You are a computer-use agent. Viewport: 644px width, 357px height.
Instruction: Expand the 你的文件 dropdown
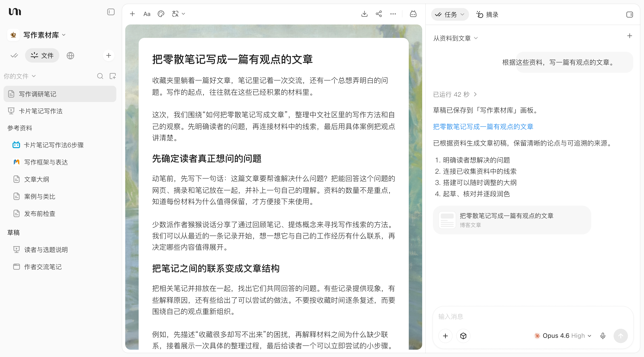click(x=20, y=76)
